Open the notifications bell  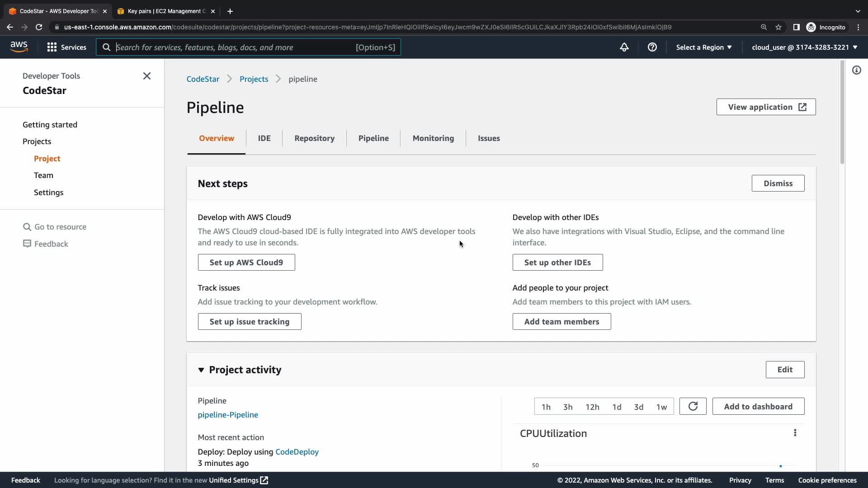624,47
